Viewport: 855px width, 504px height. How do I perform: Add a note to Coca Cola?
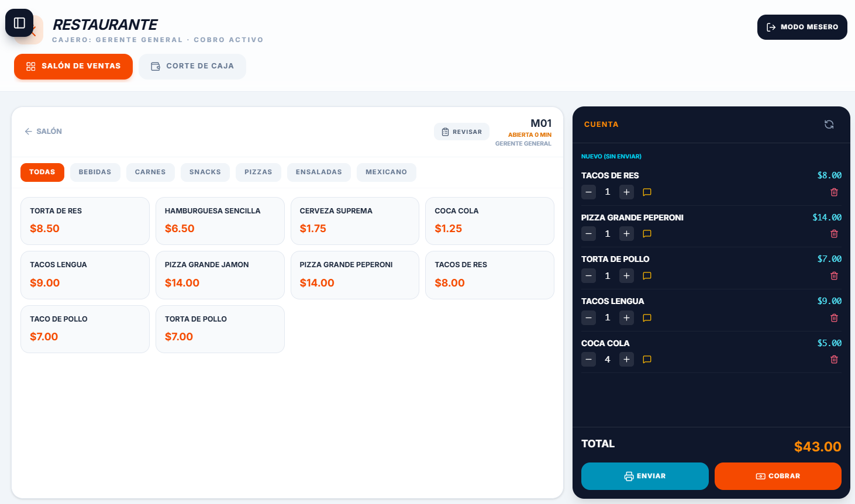coord(647,360)
